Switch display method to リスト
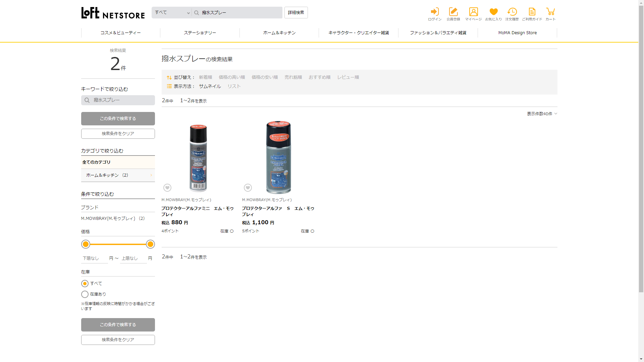The height and width of the screenshot is (362, 644). click(234, 86)
